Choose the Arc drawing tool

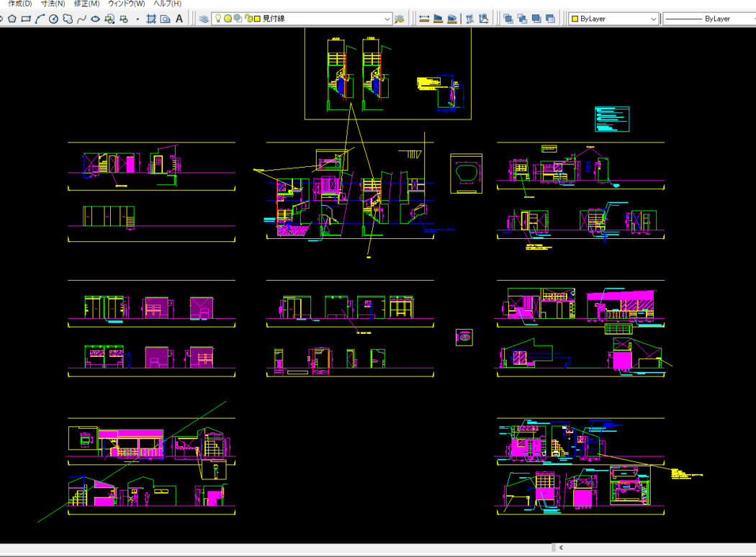40,19
